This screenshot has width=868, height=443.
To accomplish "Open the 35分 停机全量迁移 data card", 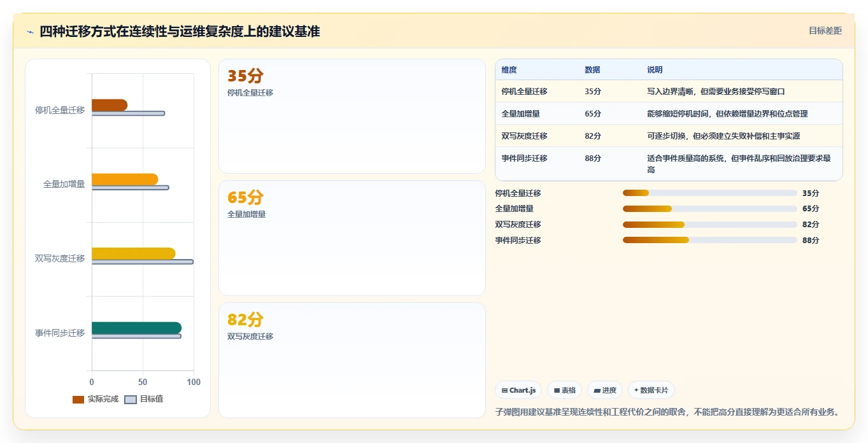I will pyautogui.click(x=352, y=116).
